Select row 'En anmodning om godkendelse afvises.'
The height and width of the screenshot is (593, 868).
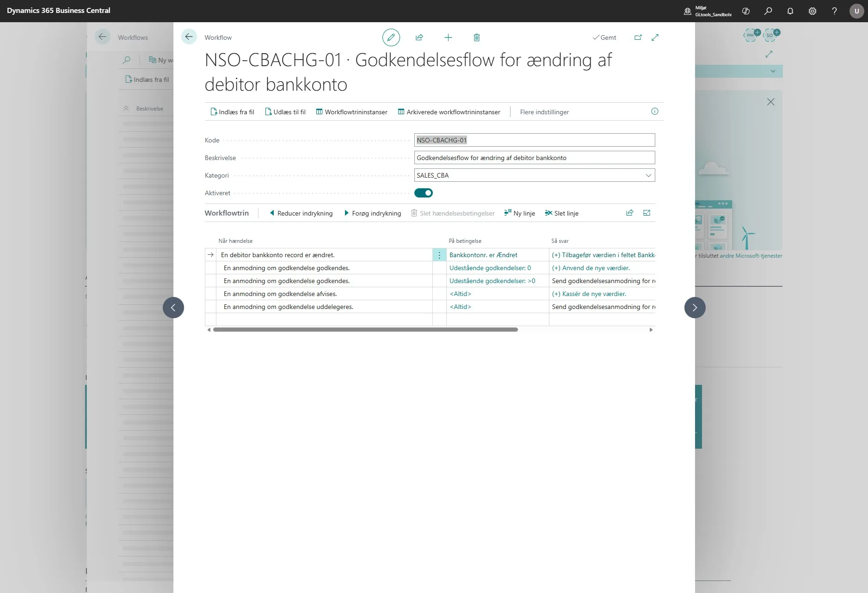[280, 294]
